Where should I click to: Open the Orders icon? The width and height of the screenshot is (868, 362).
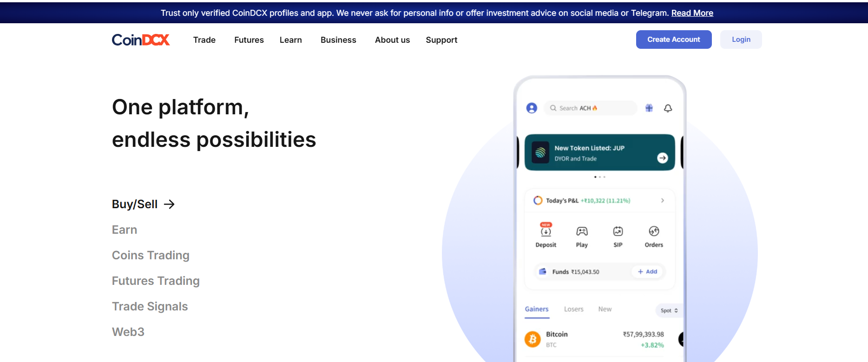654,231
